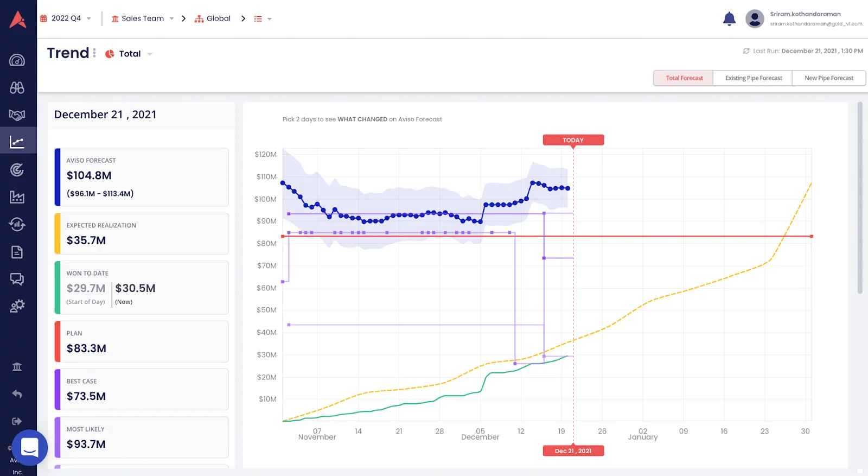
Task: Click the Dec 21, 2021 date marker
Action: tap(573, 451)
